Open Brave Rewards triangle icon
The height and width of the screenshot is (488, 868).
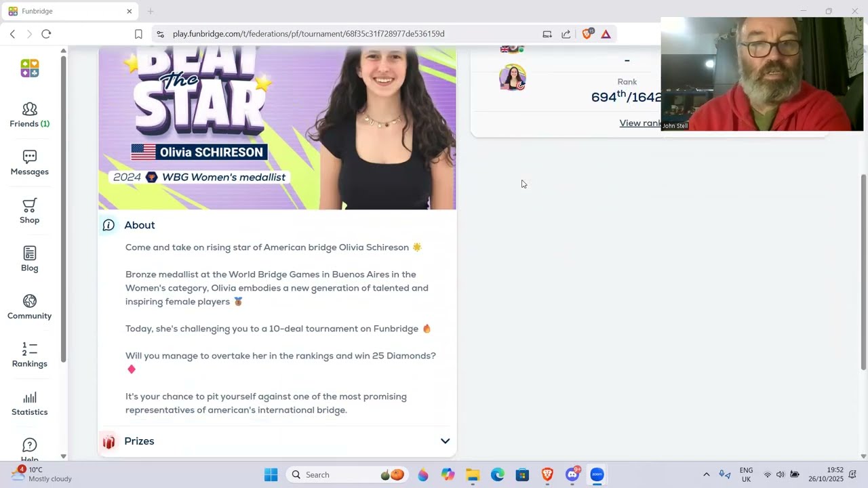[x=606, y=34]
